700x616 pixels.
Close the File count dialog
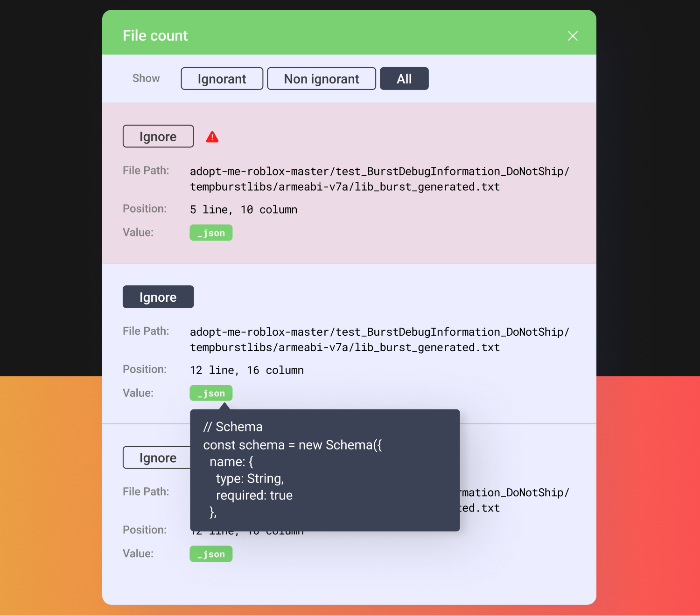point(573,36)
